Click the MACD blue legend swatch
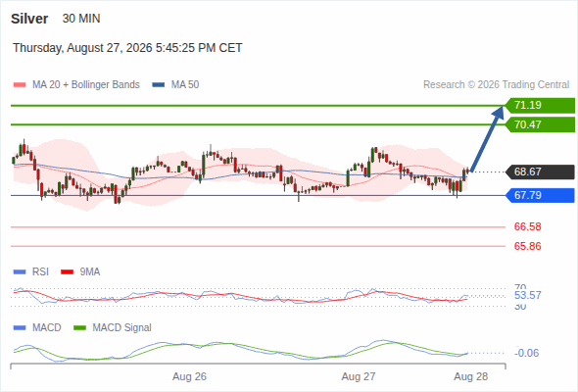 tap(20, 328)
